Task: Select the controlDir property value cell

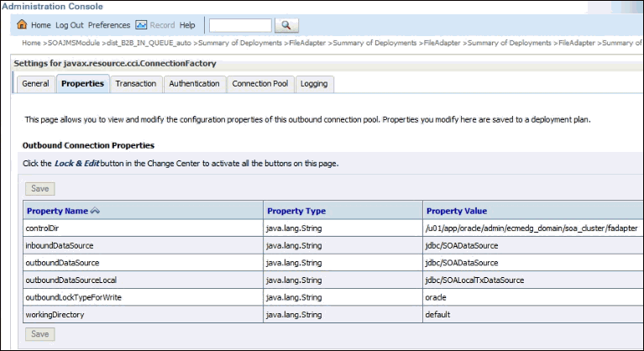Action: [532, 228]
